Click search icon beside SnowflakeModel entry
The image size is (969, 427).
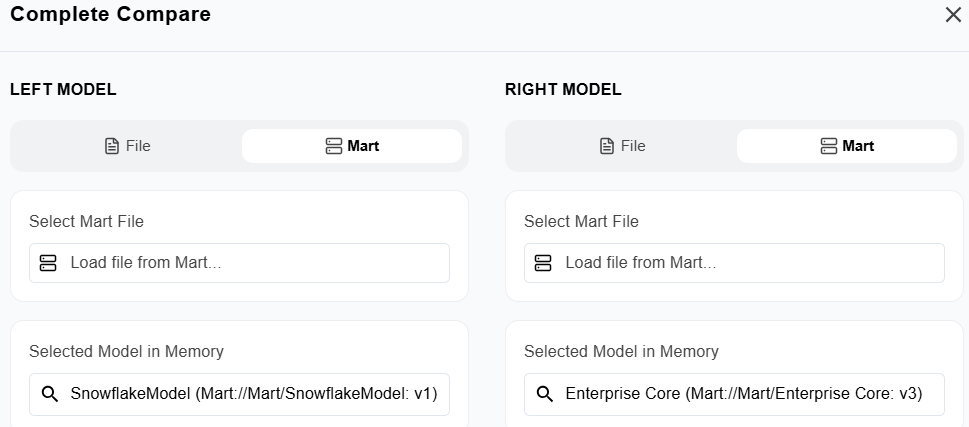click(49, 394)
